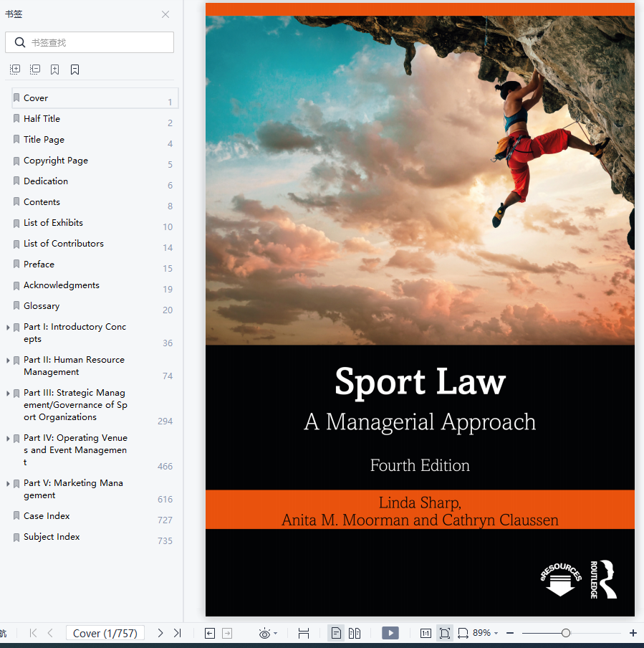Viewport: 644px width, 648px height.
Task: Collapse all bookmarks icon
Action: [35, 70]
